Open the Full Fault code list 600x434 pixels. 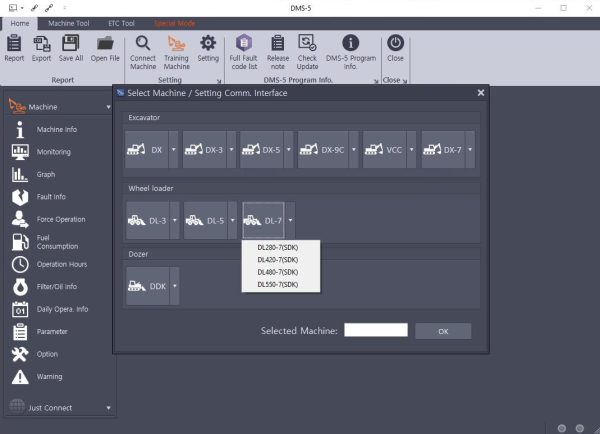click(244, 52)
